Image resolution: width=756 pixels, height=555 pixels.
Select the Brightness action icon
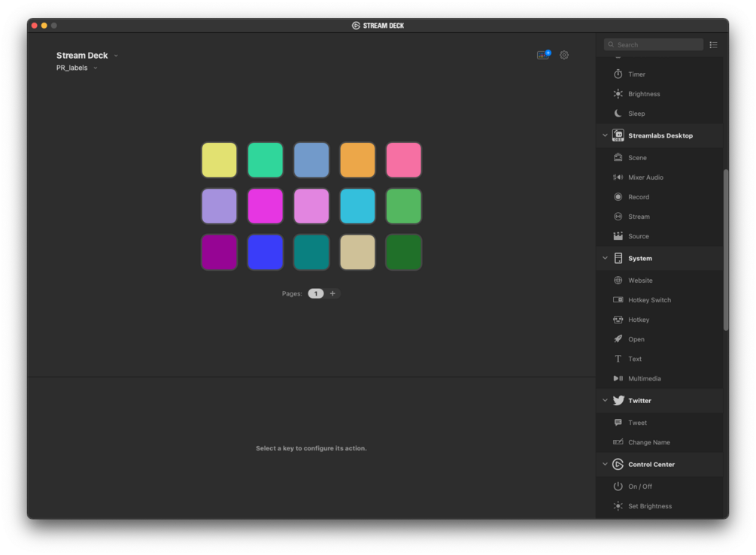(618, 93)
